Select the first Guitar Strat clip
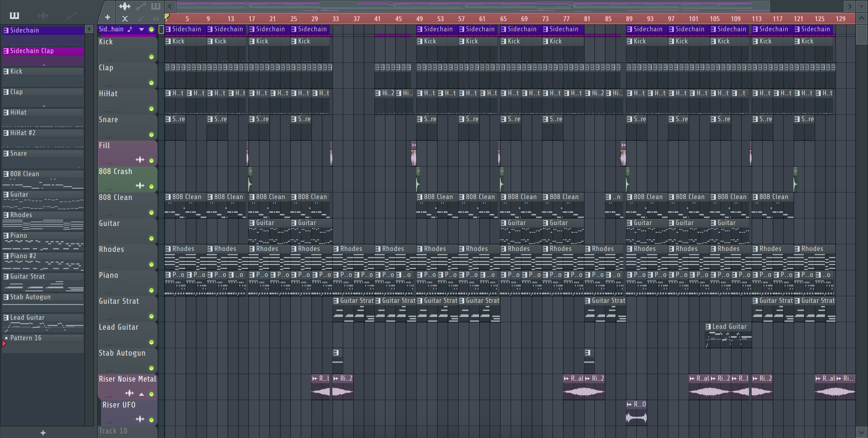The width and height of the screenshot is (868, 438). point(353,309)
